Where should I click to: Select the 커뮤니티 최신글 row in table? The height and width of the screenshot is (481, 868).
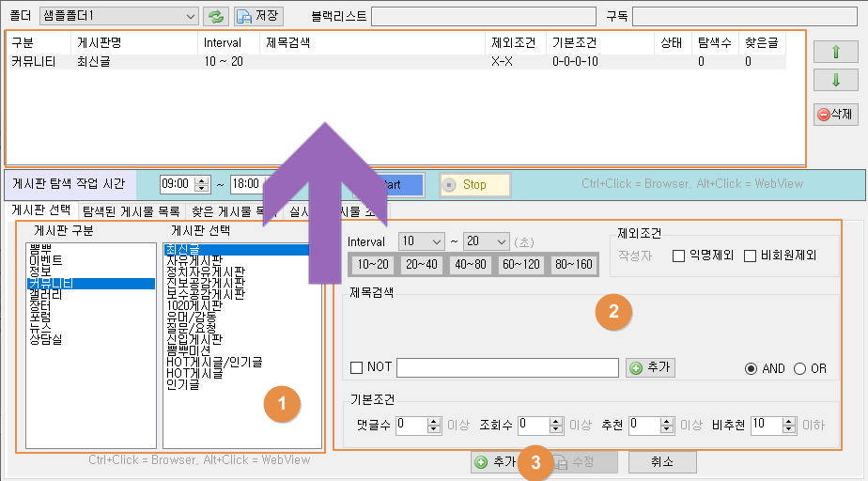396,62
